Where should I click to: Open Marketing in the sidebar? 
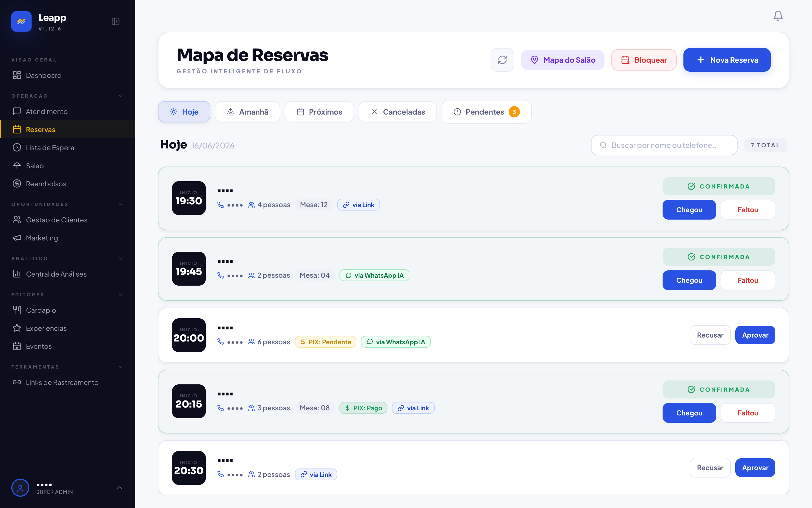coord(67,238)
